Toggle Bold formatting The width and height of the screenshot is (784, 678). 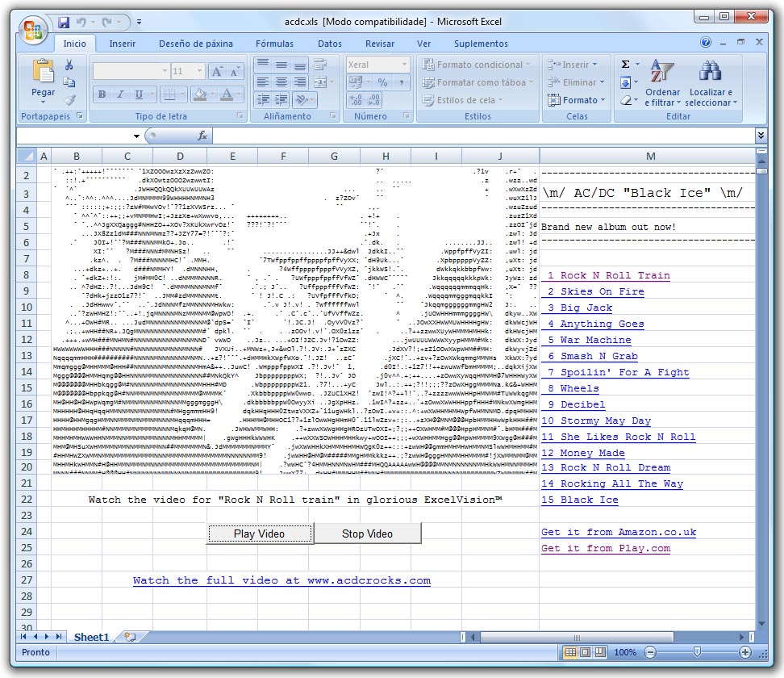(x=102, y=94)
